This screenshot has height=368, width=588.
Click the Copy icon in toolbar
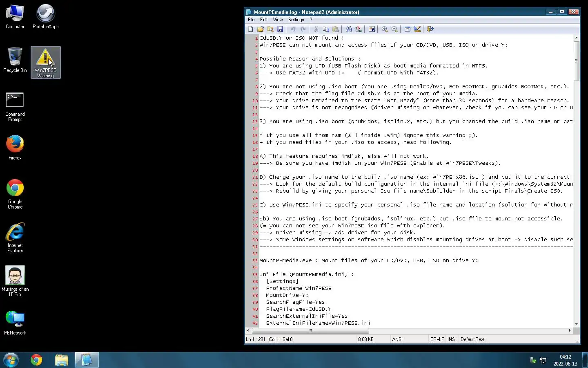tap(326, 29)
